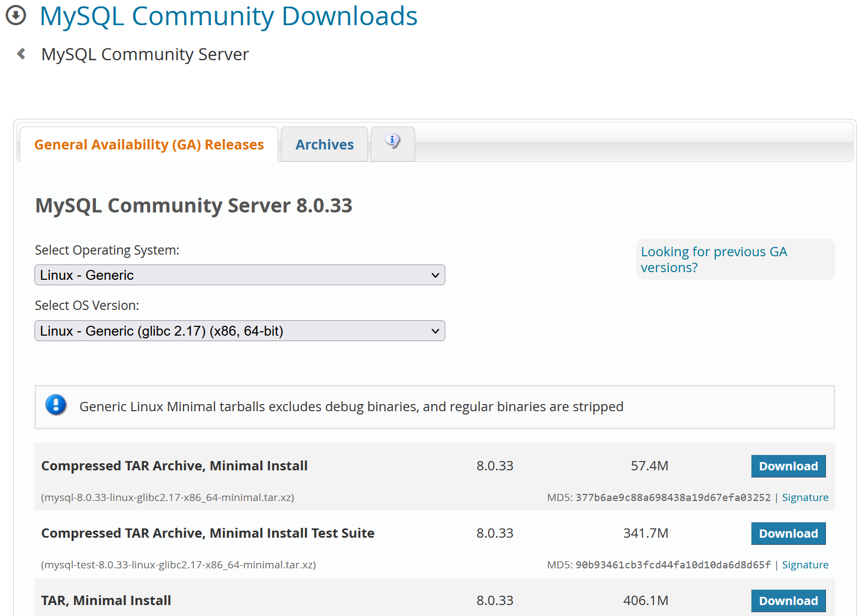Viewport: 861px width, 616px height.
Task: Open Select Operating System dropdown showing Linux - Generic
Action: (x=240, y=275)
